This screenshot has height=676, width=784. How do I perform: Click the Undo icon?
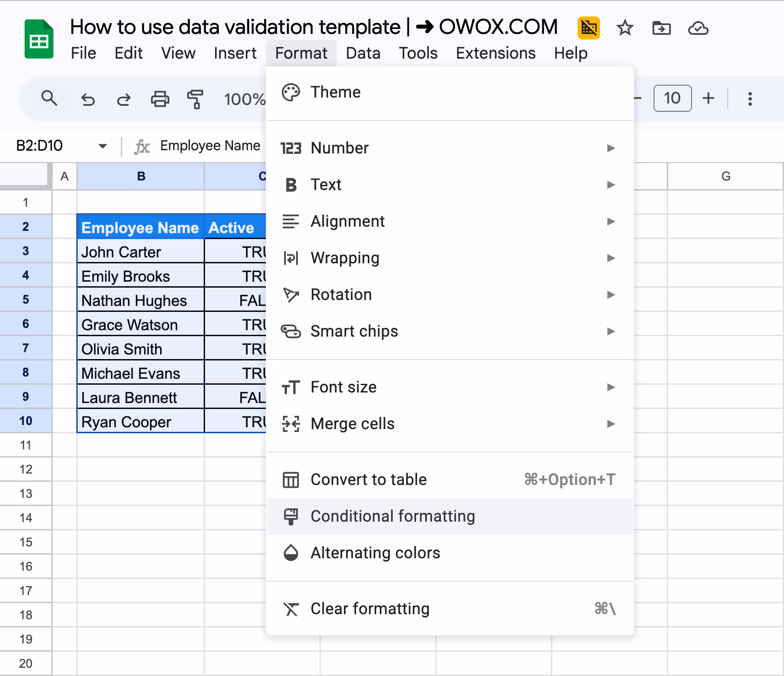pos(88,98)
